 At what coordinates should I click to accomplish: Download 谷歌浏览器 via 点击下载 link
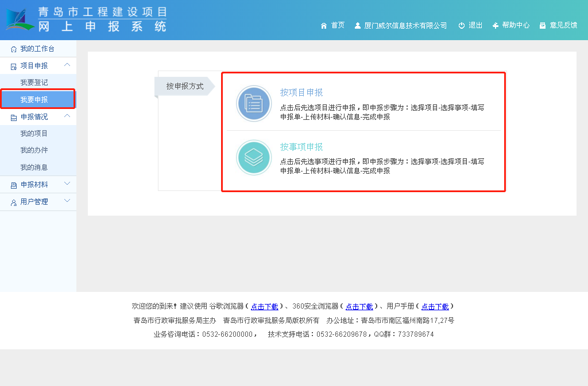pos(264,307)
